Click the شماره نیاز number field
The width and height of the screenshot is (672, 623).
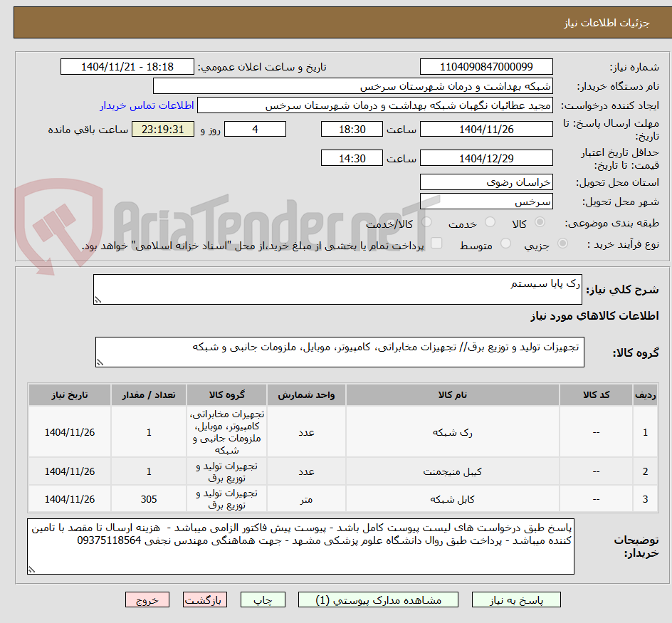pos(486,67)
